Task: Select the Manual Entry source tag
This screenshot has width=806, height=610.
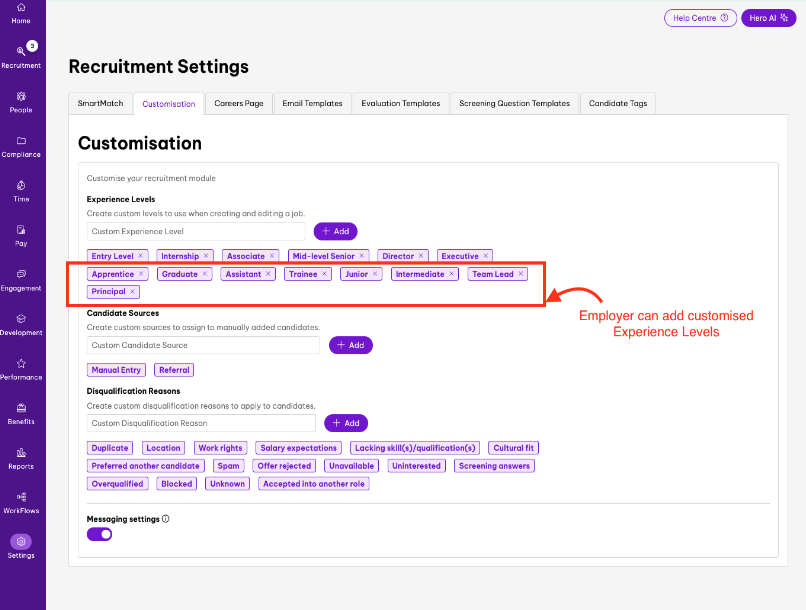Action: (116, 370)
